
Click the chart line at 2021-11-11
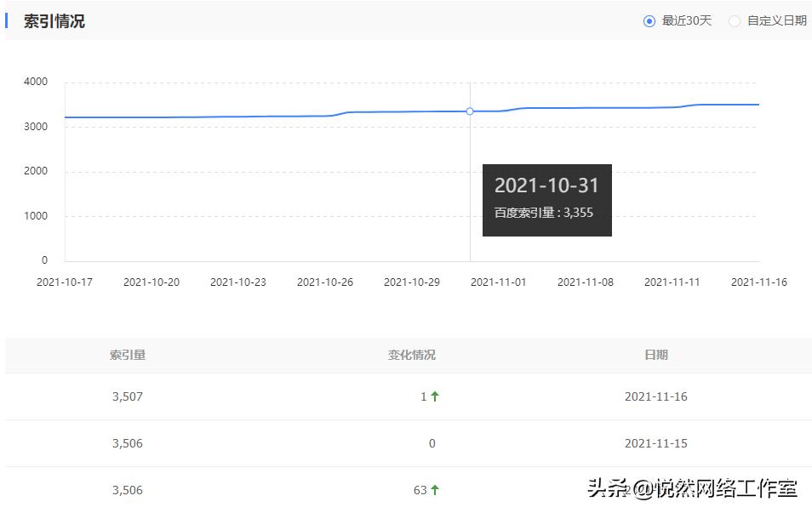[x=673, y=105]
